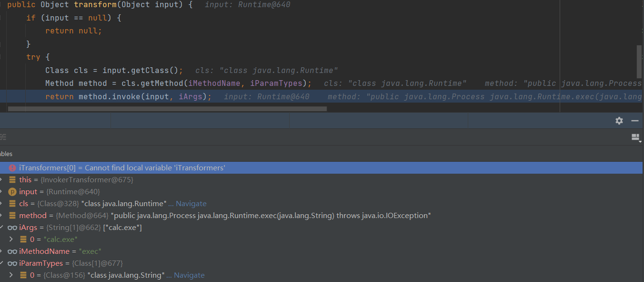Image resolution: width=644 pixels, height=282 pixels.
Task: Open the layout settings icon in Variables
Action: [635, 137]
